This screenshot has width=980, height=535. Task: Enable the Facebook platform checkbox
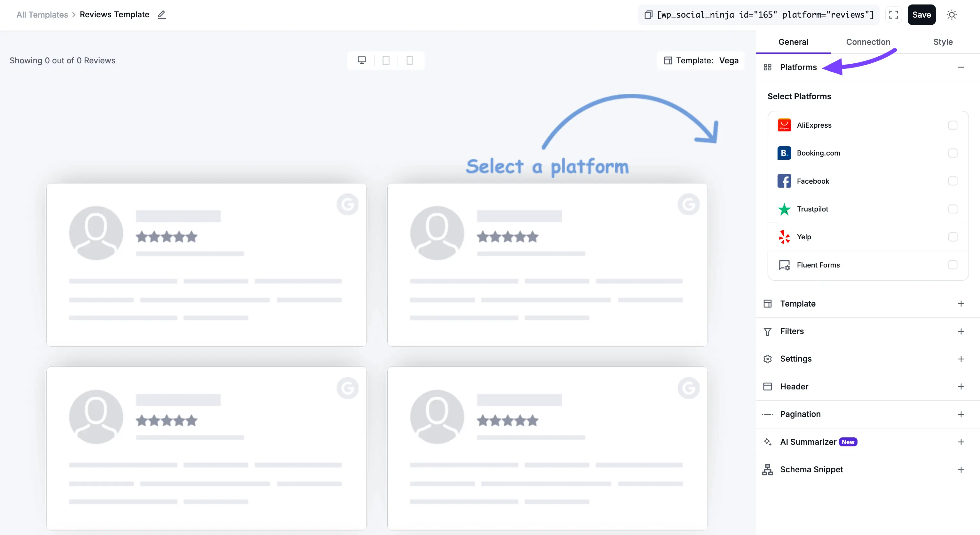952,181
